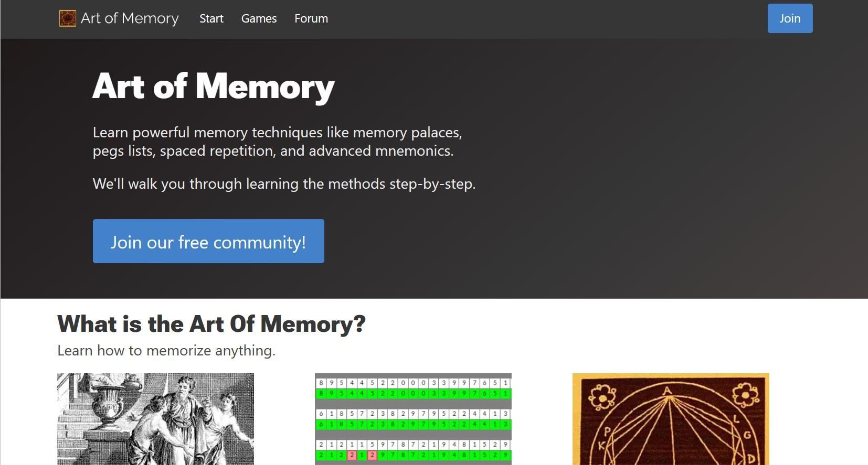Click What is the Art Of Memory heading
This screenshot has height=465, width=868.
(211, 323)
